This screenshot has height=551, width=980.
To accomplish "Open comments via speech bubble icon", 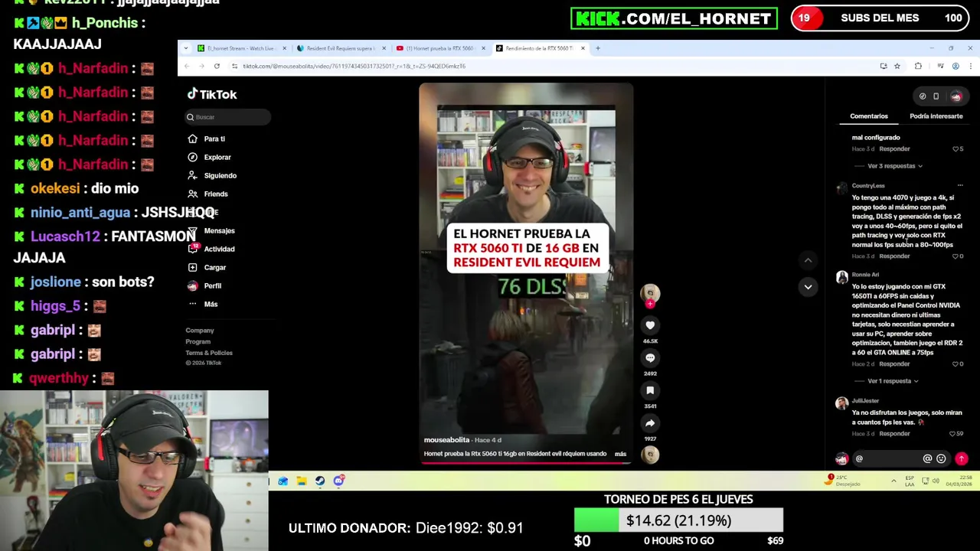I will tap(650, 358).
